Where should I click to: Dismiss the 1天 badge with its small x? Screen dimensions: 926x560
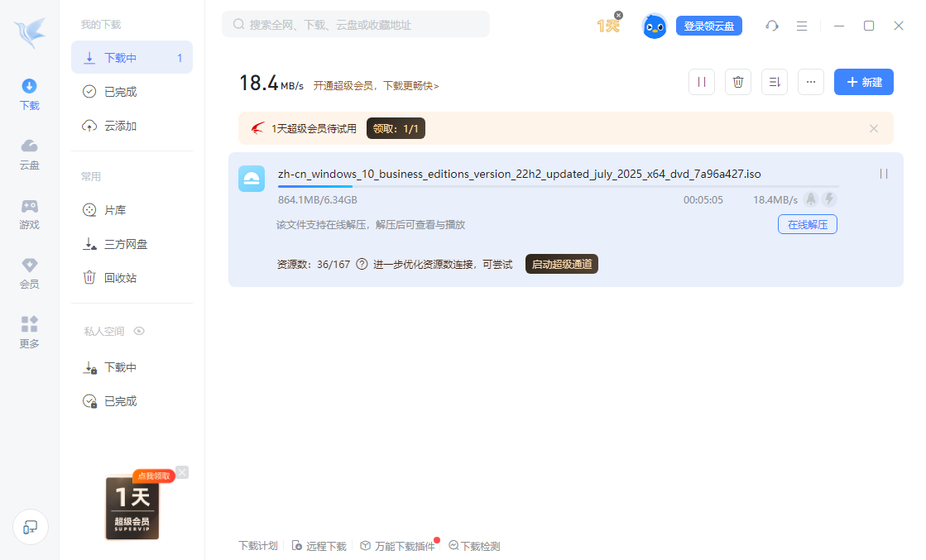click(x=618, y=16)
